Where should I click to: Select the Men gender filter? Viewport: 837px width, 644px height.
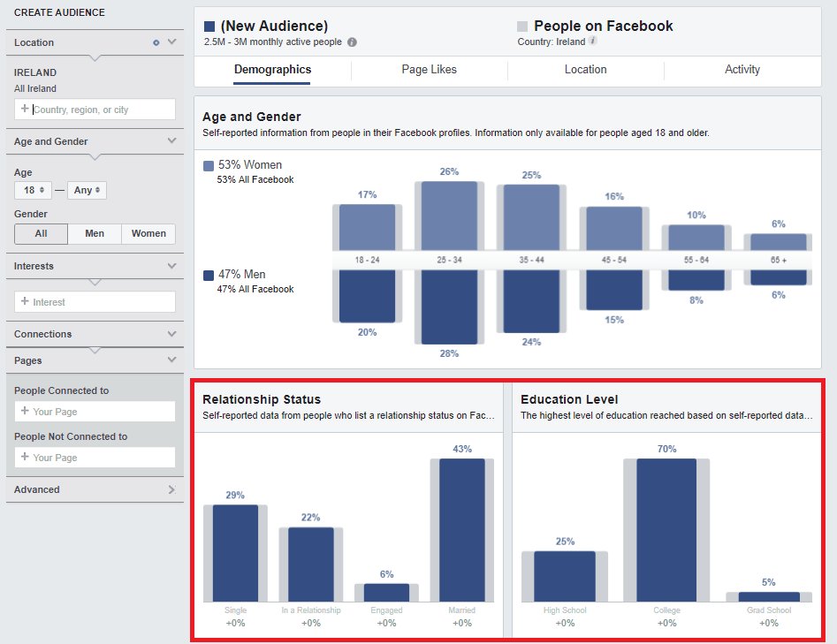point(95,233)
